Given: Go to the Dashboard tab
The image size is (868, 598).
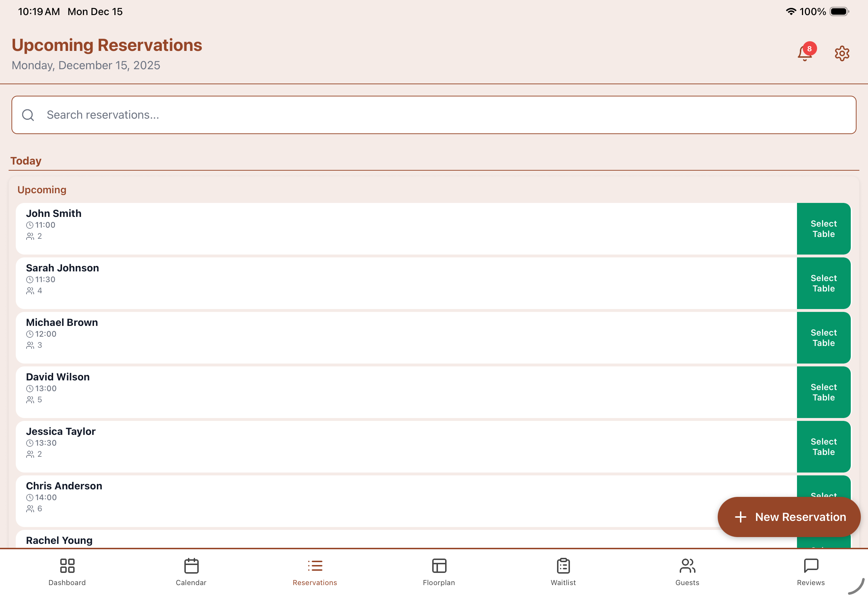Looking at the screenshot, I should tap(67, 572).
